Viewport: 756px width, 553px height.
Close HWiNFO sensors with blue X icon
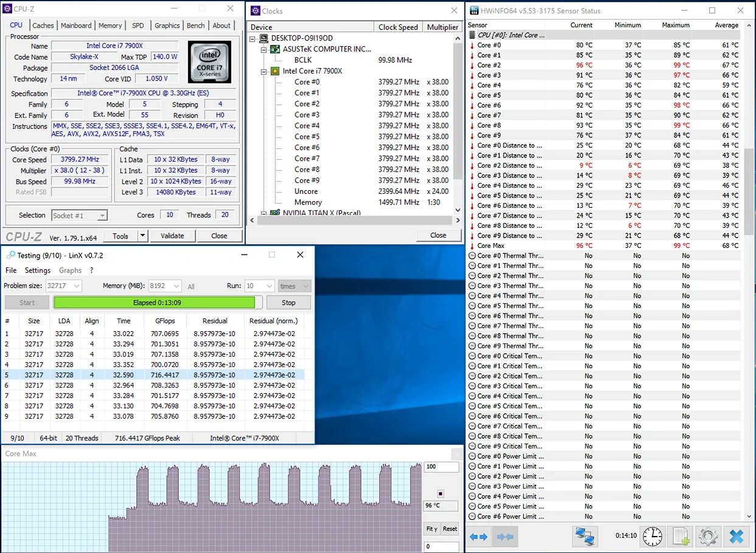pyautogui.click(x=736, y=536)
